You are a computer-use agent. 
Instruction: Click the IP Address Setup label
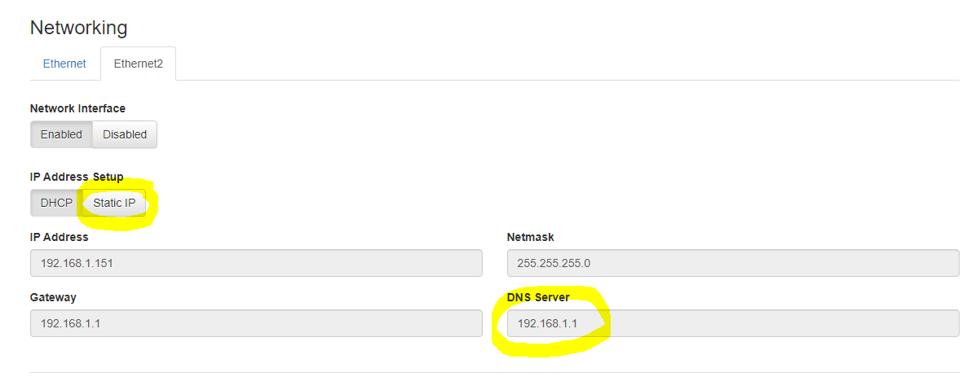[x=77, y=177]
